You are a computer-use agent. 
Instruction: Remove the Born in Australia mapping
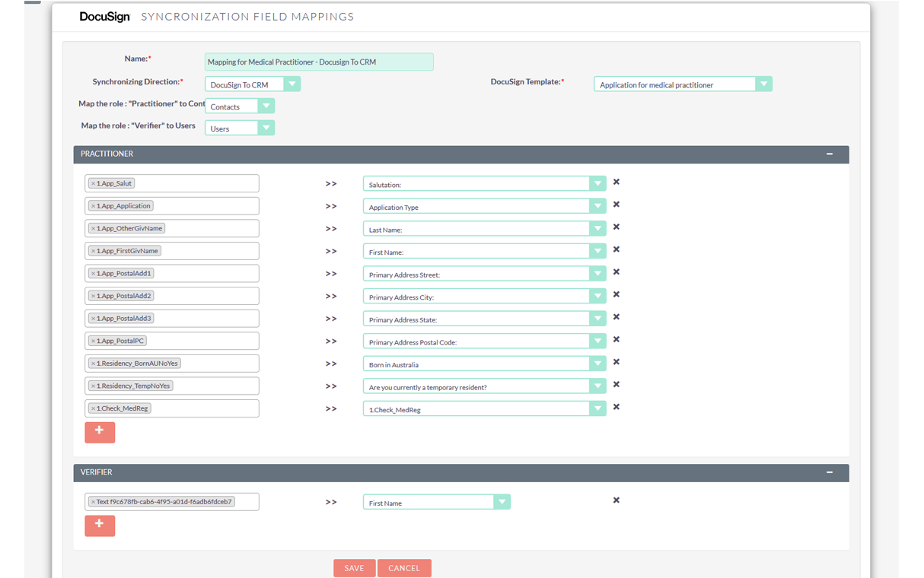point(617,362)
